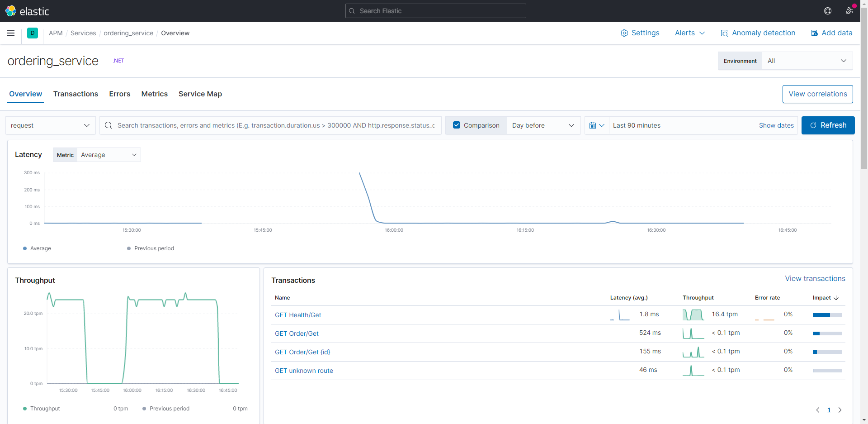Sort by Name column header
This screenshot has height=424, width=868.
(282, 298)
